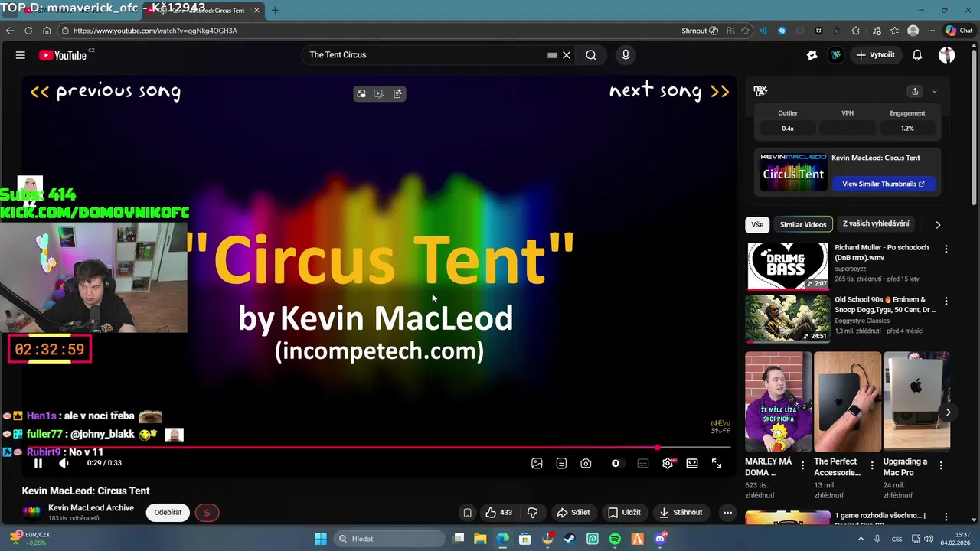This screenshot has width=980, height=551.
Task: Open Steam from the taskbar
Action: click(x=570, y=539)
